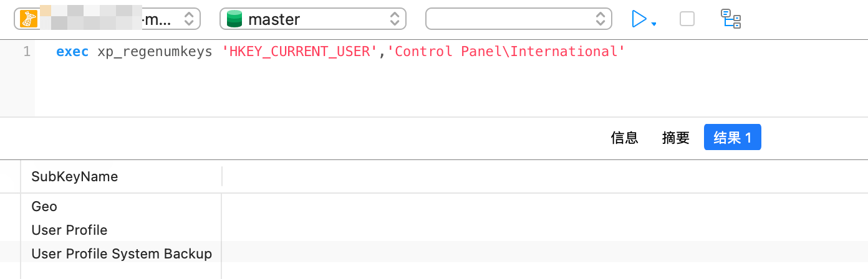Switch to the 信息 tab
Screen dimensions: 868x279
[624, 138]
